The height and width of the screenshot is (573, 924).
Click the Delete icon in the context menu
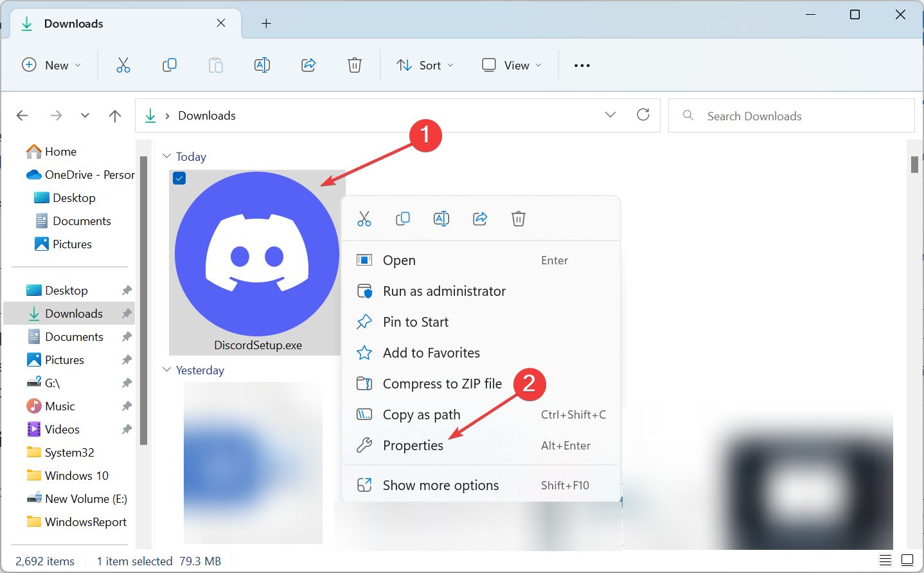point(519,219)
